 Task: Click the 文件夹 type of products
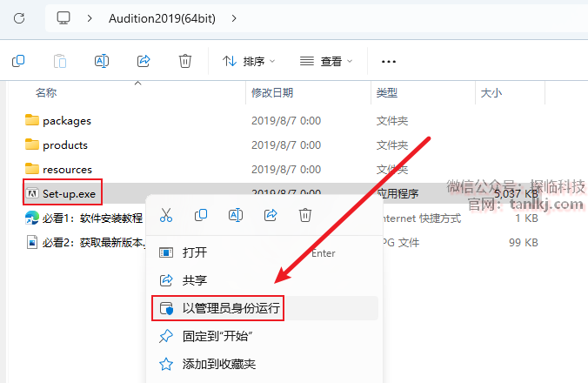pos(392,145)
